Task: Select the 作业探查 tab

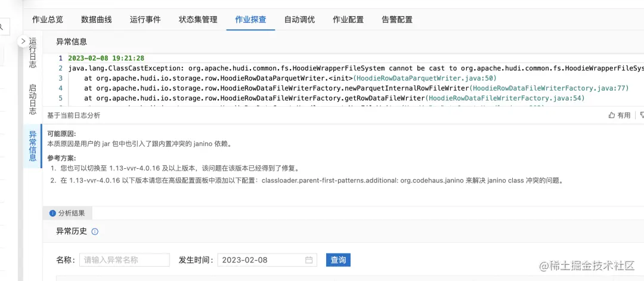Action: [x=250, y=19]
